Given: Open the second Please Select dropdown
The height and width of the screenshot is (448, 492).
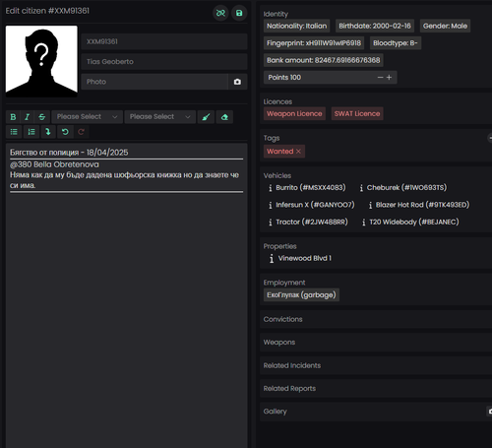Looking at the screenshot, I should coord(160,117).
